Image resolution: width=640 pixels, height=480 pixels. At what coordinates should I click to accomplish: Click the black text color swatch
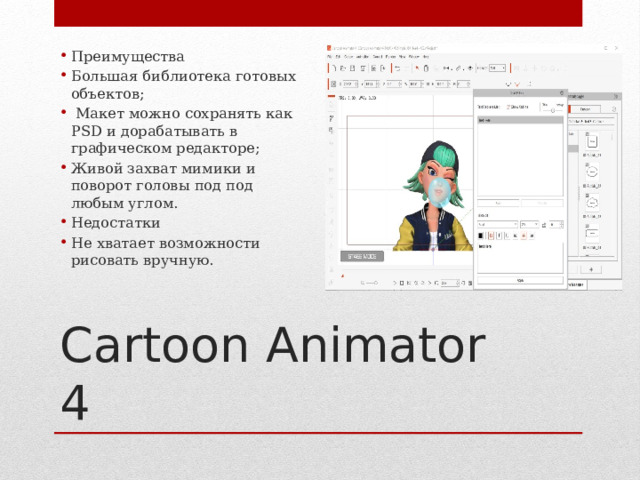click(480, 236)
